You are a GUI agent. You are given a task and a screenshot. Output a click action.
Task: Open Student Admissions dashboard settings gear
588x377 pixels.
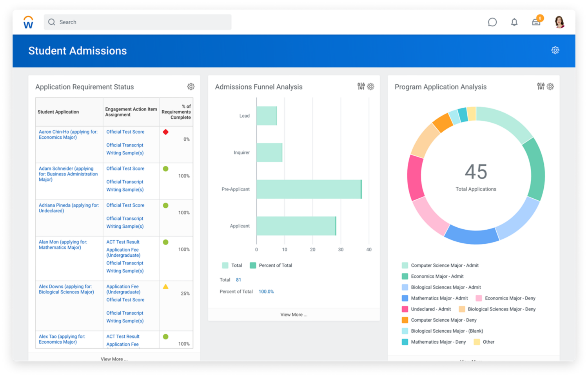(x=555, y=50)
